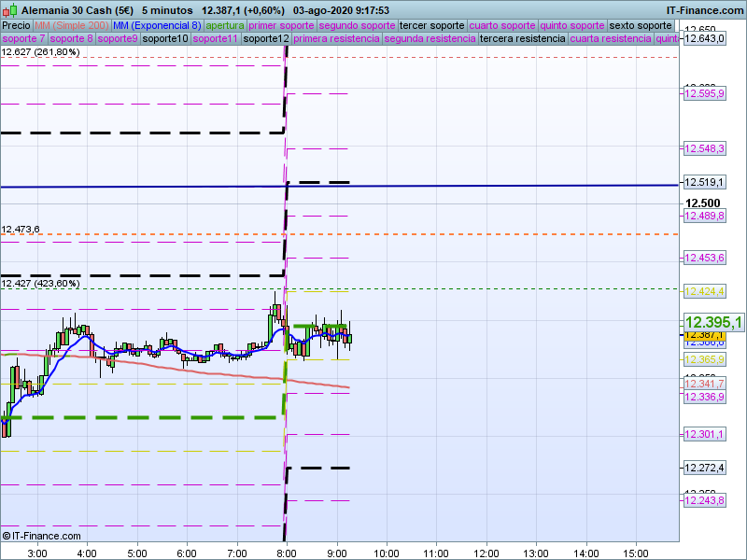Open the MM (Simple 200) indicator label
Viewport: 747px width, 560px height.
pyautogui.click(x=65, y=25)
